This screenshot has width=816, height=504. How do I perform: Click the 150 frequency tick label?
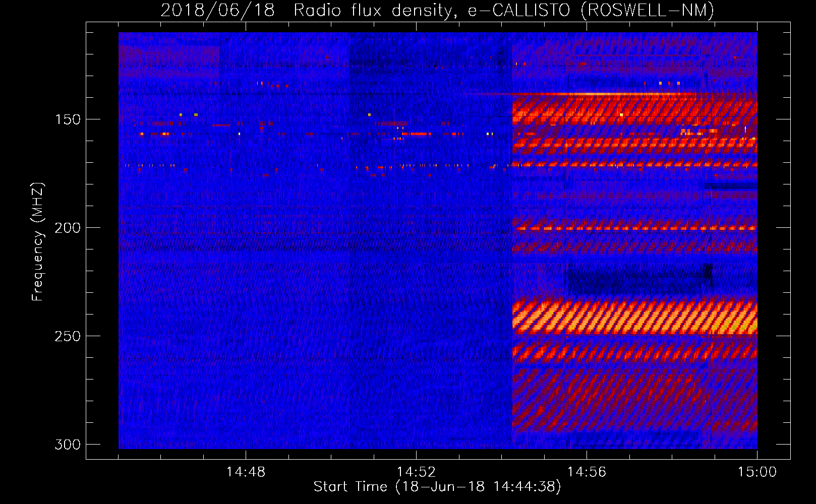click(x=68, y=119)
